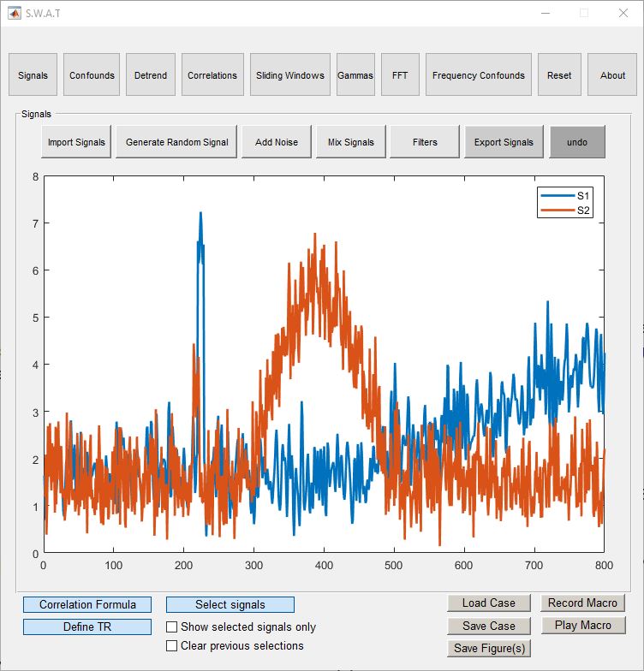Open the About dialog

click(x=612, y=75)
